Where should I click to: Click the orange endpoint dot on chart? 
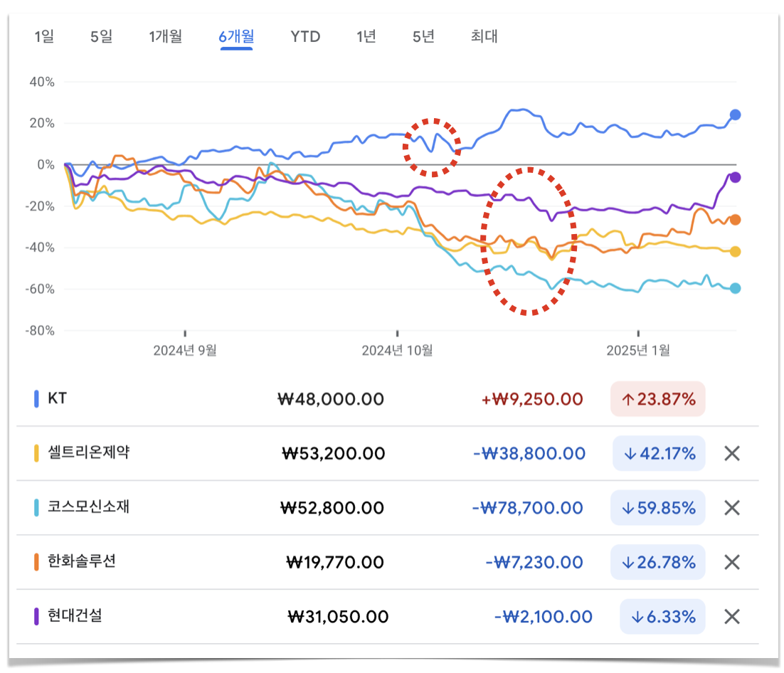pos(735,220)
